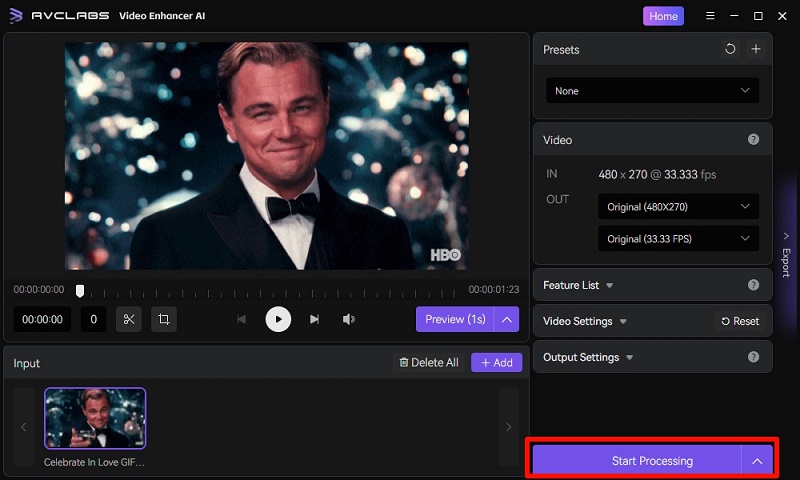The image size is (800, 480).
Task: Open help for Output Settings
Action: pyautogui.click(x=753, y=357)
